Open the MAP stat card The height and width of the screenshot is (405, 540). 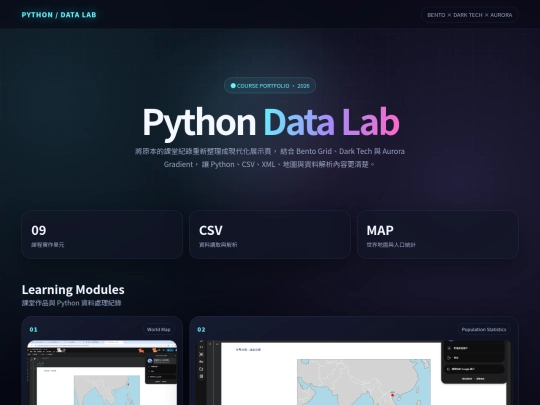(x=437, y=235)
